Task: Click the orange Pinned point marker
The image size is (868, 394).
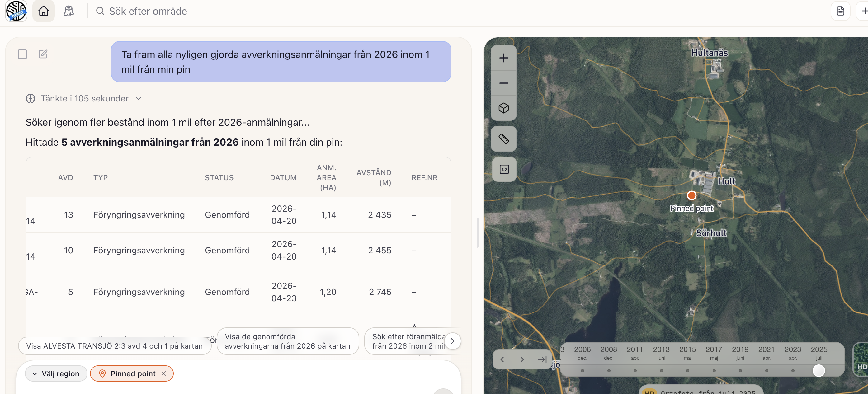Action: 691,195
